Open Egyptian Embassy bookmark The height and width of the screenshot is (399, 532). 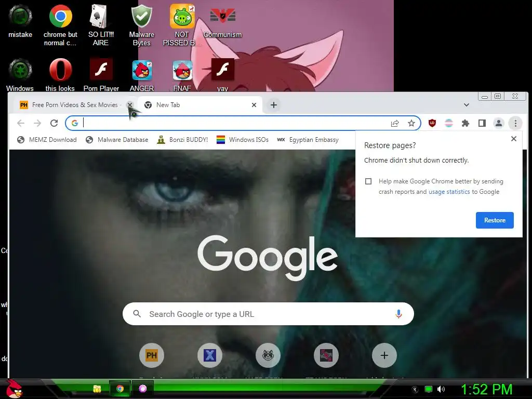click(308, 140)
